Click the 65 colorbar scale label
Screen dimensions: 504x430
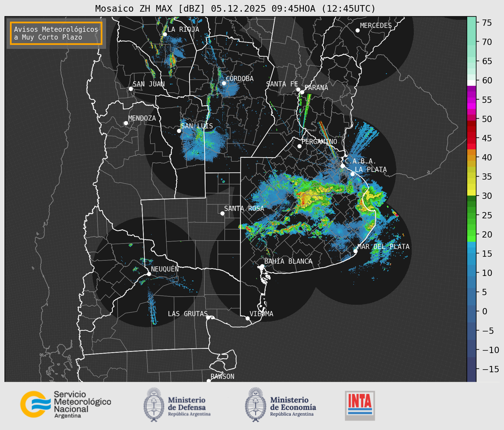487,61
